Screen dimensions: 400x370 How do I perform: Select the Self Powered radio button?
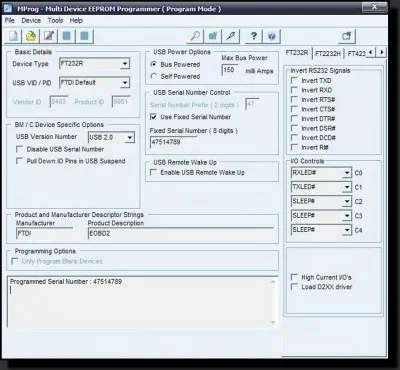pos(153,76)
